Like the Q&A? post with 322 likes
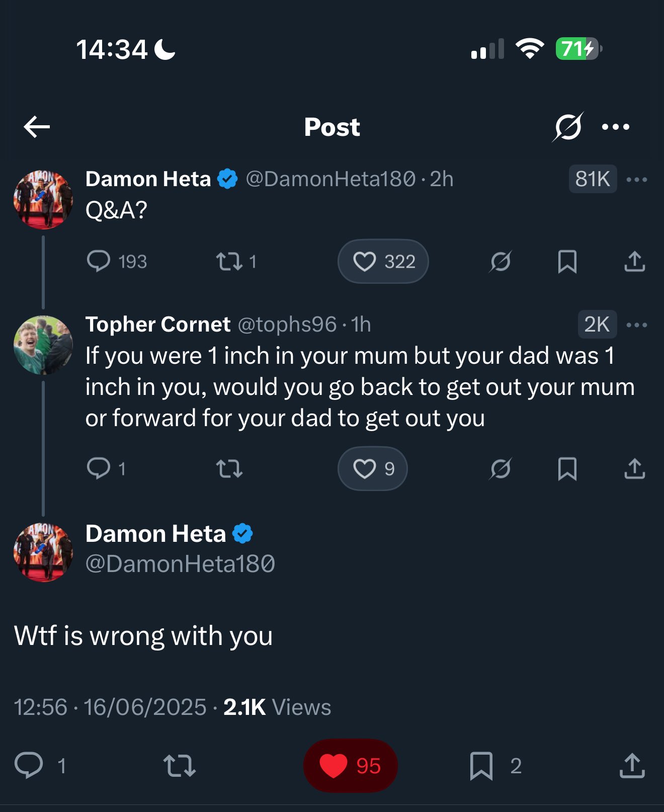This screenshot has width=664, height=812. pos(383,262)
